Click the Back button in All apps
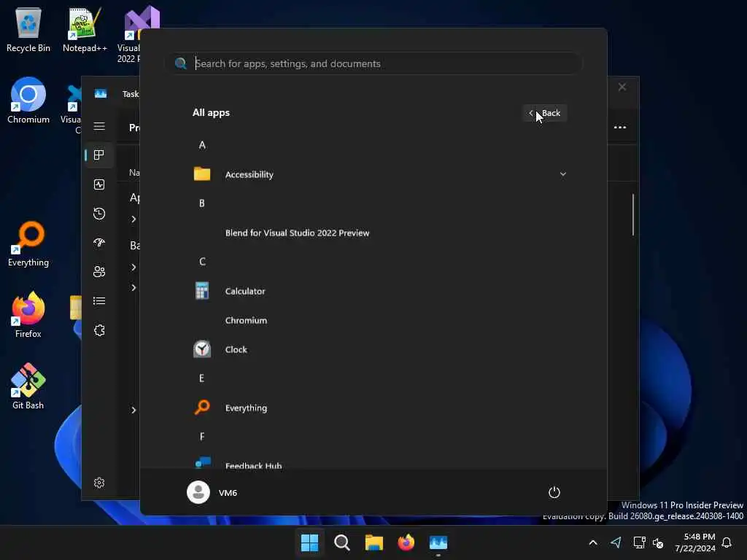 pos(544,113)
